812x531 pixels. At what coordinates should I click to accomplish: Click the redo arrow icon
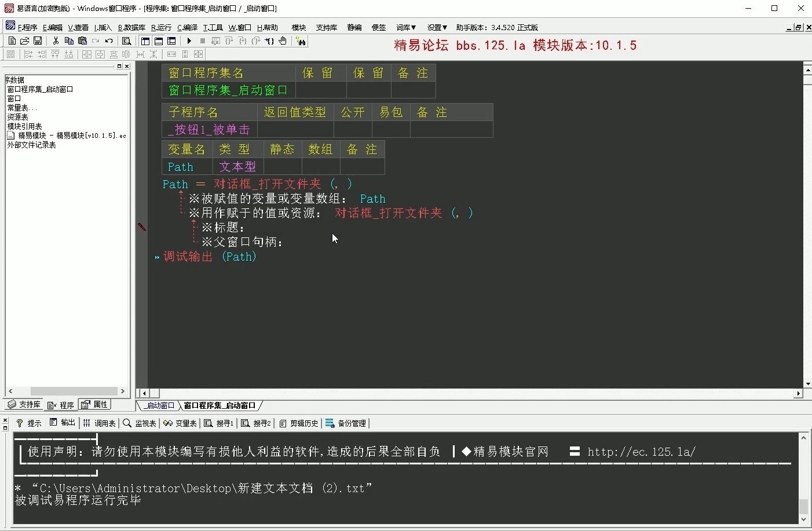(x=96, y=41)
